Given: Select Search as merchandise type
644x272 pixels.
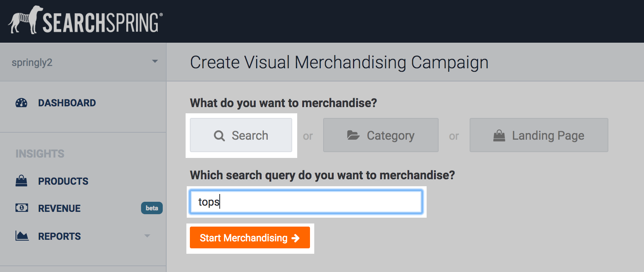Looking at the screenshot, I should pyautogui.click(x=241, y=135).
